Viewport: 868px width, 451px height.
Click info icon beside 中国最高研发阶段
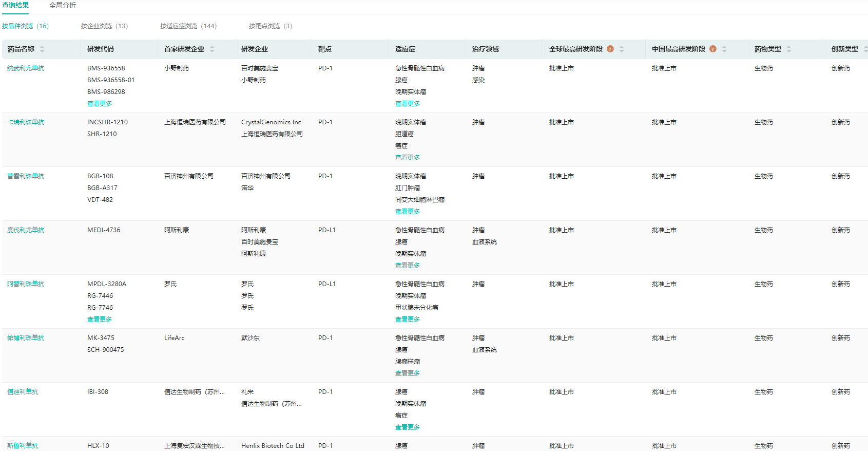713,49
